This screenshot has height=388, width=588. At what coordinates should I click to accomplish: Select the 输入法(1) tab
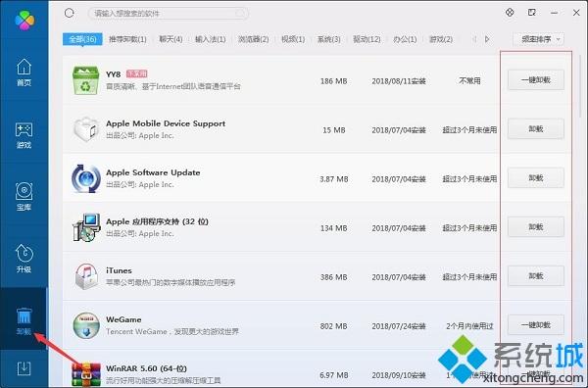(211, 39)
